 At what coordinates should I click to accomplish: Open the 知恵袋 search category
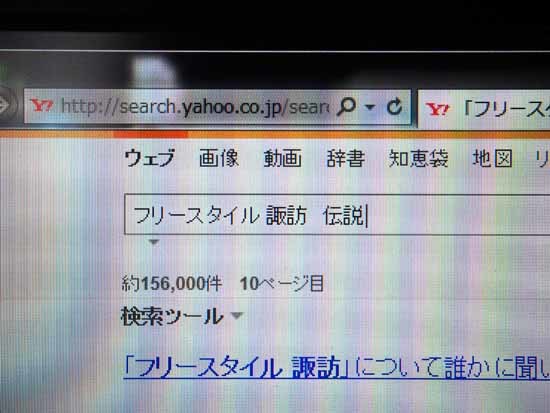pyautogui.click(x=418, y=158)
